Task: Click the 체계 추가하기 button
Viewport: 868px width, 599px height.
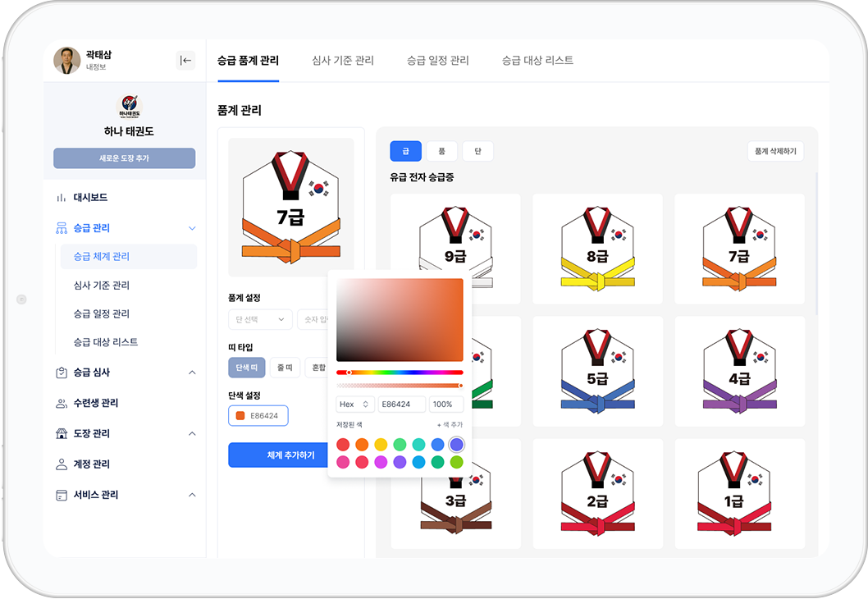Action: click(278, 455)
